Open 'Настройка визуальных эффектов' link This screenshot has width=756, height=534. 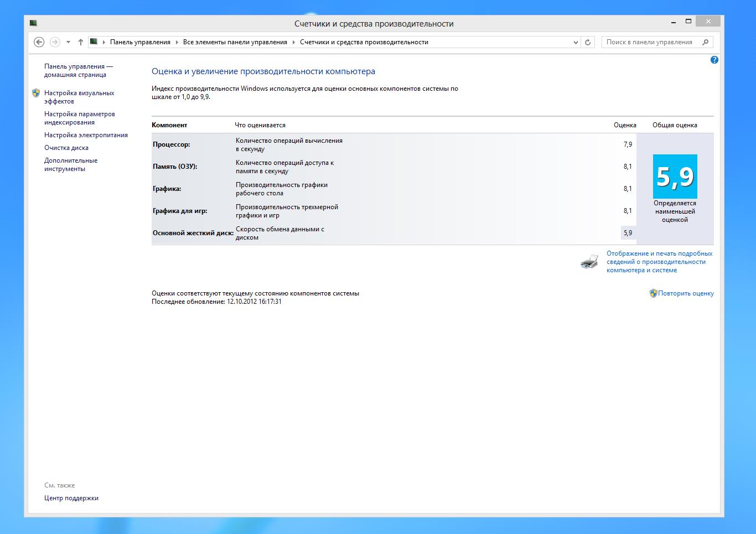click(x=79, y=97)
